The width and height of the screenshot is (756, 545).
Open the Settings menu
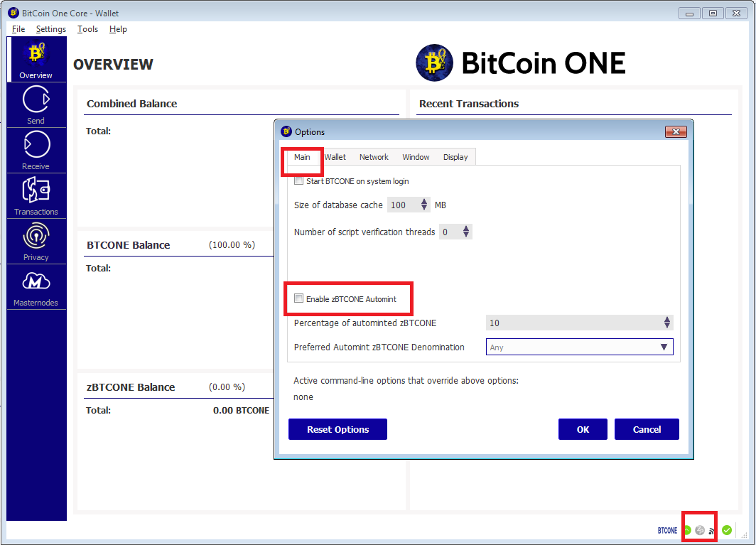click(51, 29)
